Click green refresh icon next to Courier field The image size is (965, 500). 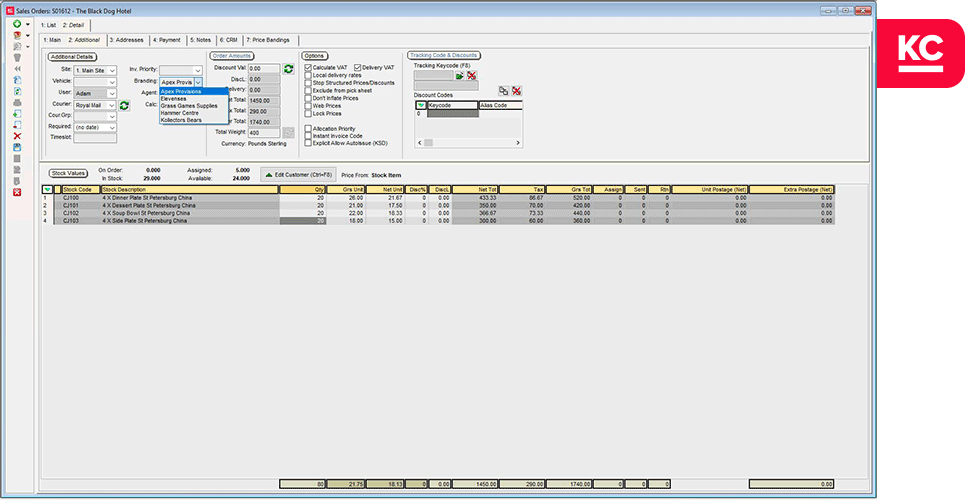click(124, 105)
